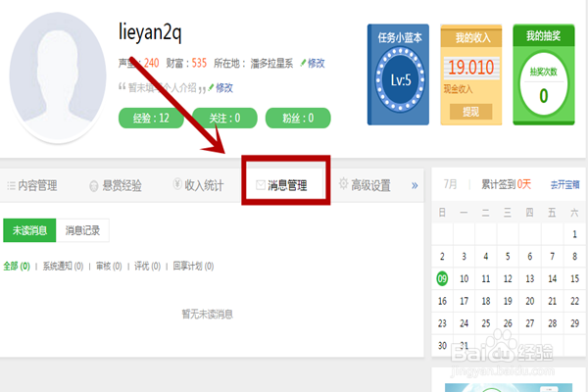Click 修改 link next to personal intro
This screenshot has height=392, width=588.
[x=224, y=88]
